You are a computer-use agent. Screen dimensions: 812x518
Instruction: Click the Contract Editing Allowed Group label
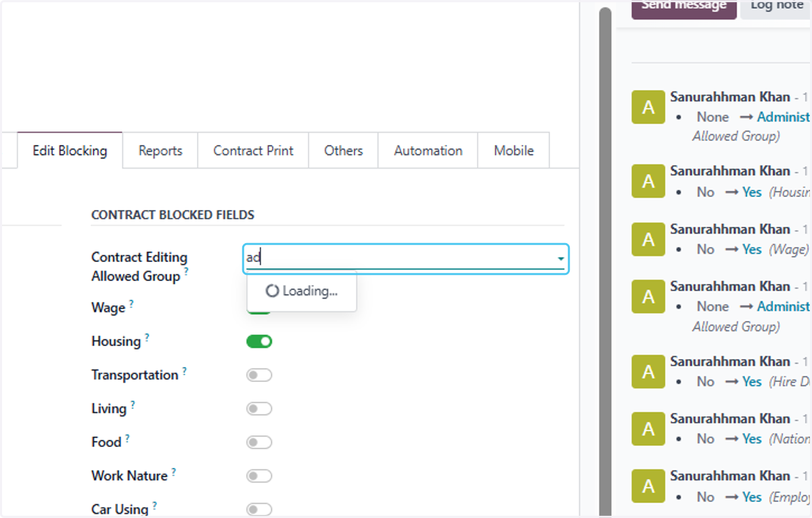coord(139,267)
